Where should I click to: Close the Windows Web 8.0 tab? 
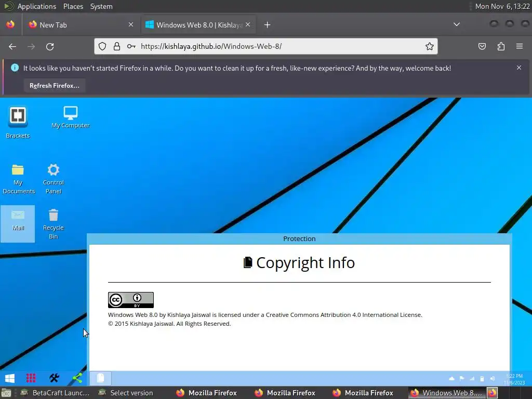tap(248, 24)
